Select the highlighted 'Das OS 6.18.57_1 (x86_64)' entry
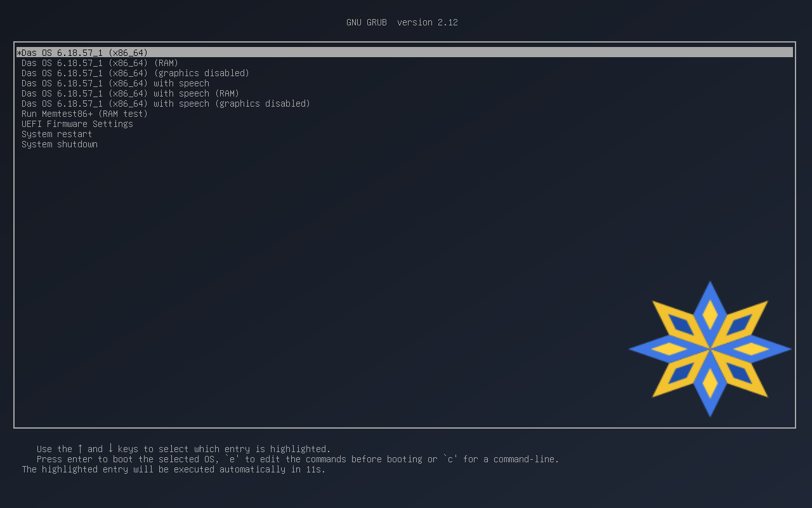The height and width of the screenshot is (508, 812). [405, 52]
